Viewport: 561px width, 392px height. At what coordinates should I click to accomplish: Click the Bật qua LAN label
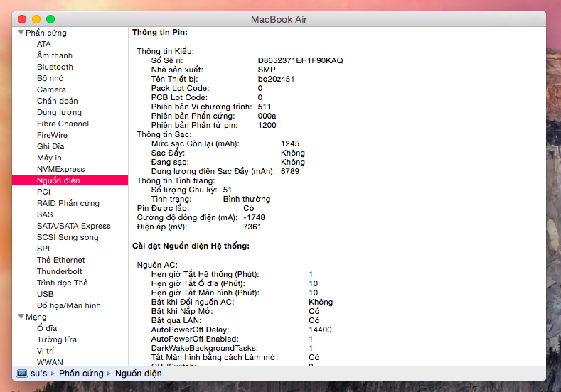[176, 320]
